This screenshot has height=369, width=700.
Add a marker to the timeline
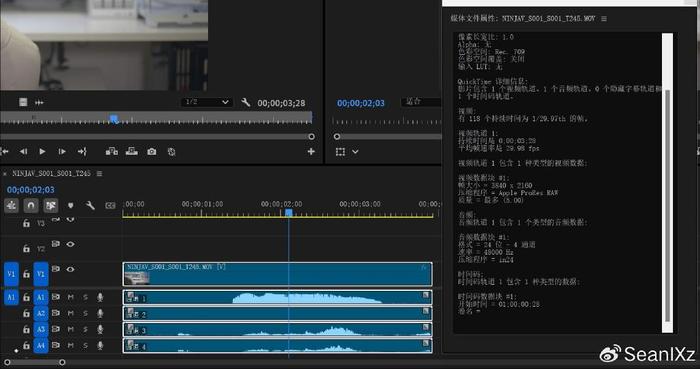(x=71, y=206)
